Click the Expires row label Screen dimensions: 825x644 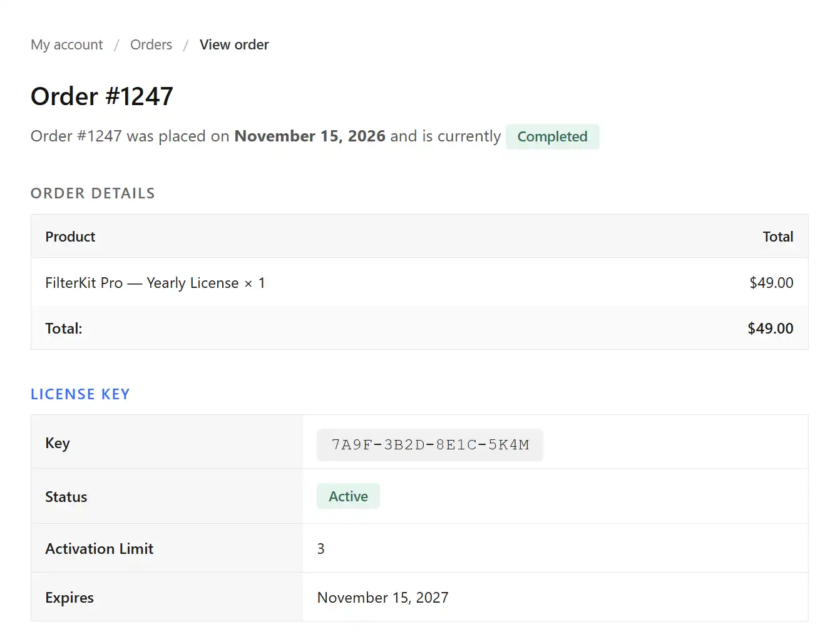69,597
